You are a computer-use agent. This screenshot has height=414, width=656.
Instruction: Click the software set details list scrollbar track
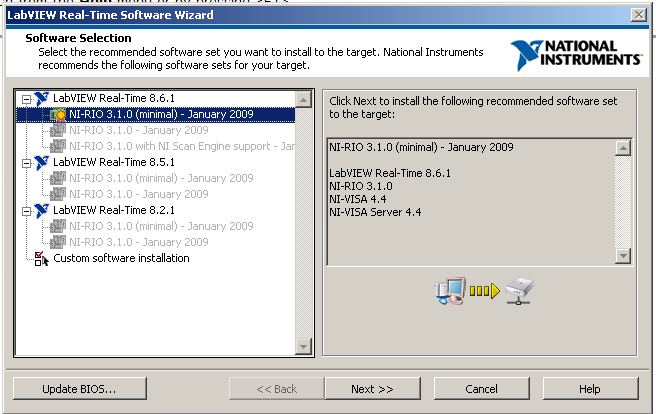(x=623, y=202)
